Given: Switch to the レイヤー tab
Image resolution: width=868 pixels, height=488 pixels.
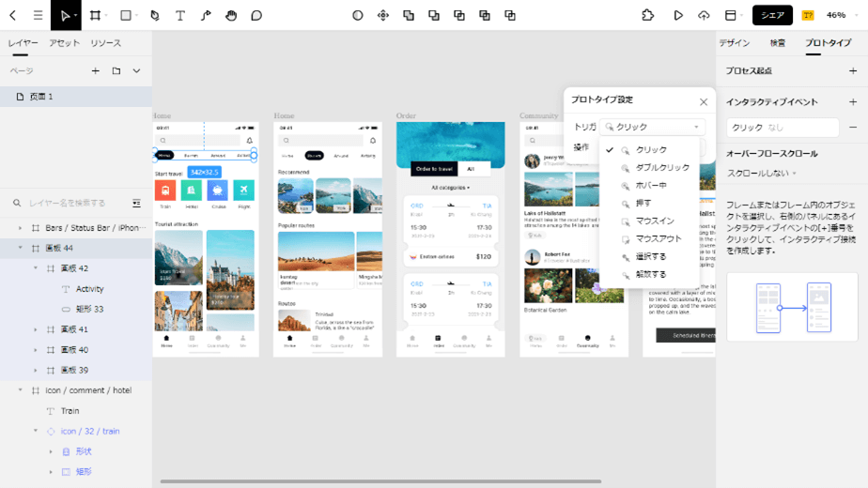Looking at the screenshot, I should click(23, 43).
